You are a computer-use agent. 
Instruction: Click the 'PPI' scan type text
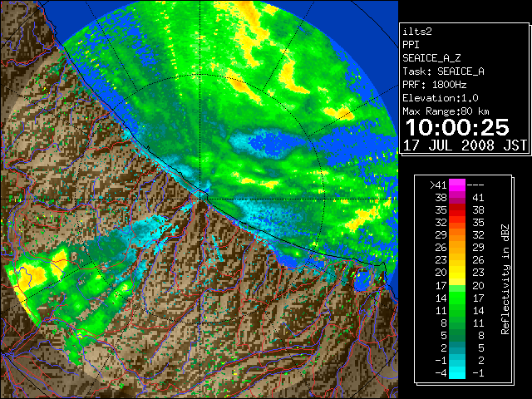(x=411, y=45)
